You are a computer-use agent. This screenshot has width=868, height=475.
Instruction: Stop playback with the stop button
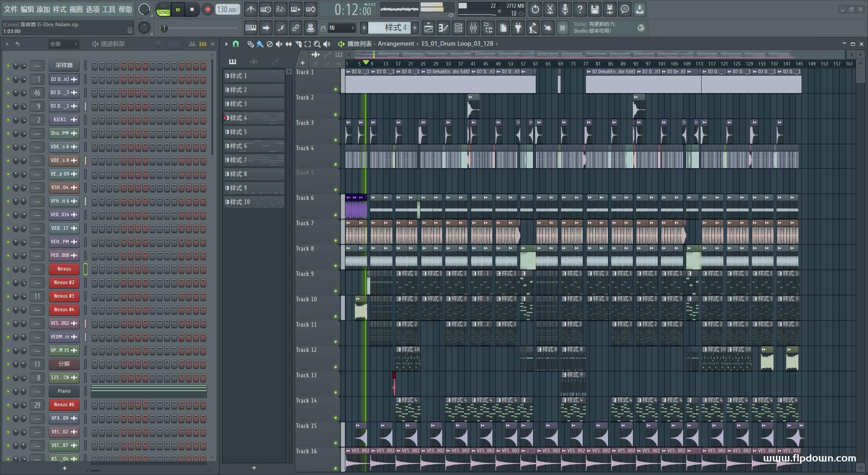tap(192, 9)
